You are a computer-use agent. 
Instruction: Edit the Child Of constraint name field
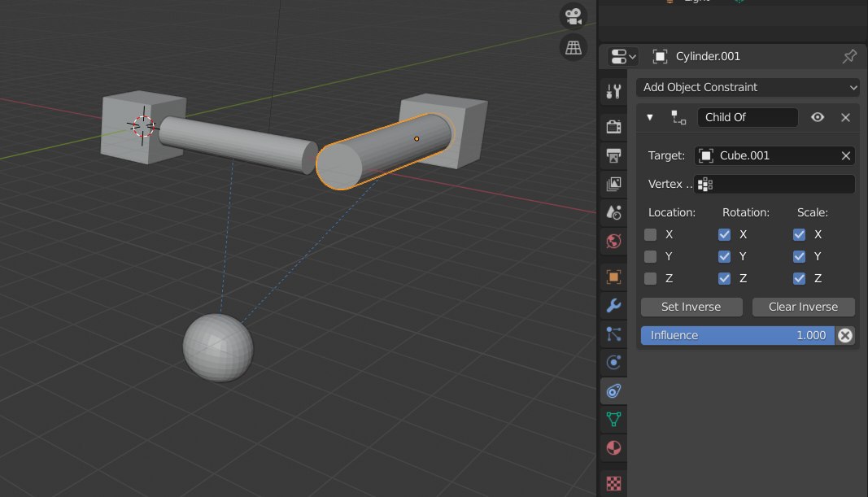748,117
